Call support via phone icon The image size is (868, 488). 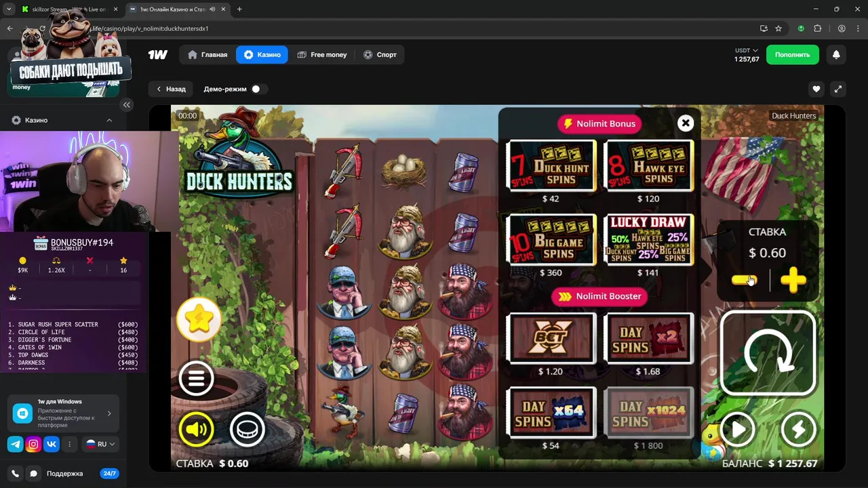pos(16,474)
